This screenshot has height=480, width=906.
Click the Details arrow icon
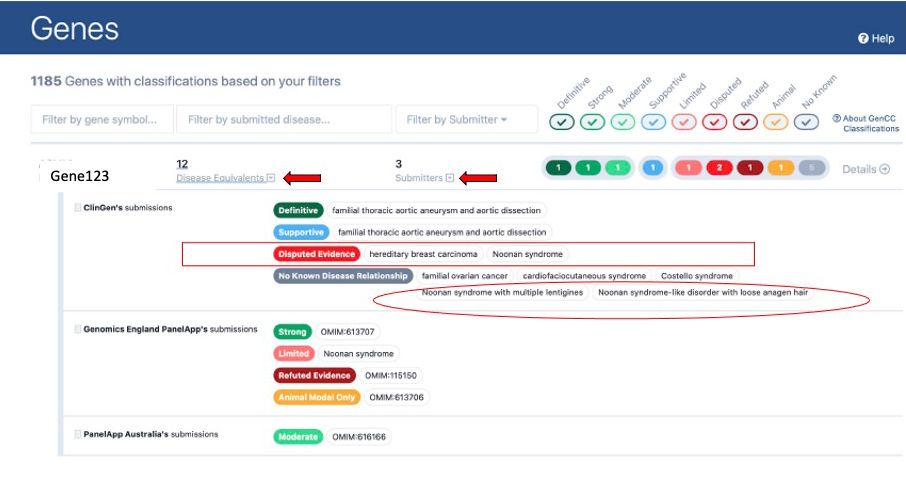click(x=885, y=169)
